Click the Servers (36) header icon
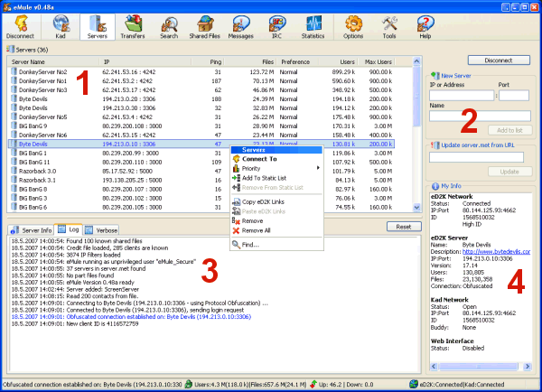 [x=10, y=50]
